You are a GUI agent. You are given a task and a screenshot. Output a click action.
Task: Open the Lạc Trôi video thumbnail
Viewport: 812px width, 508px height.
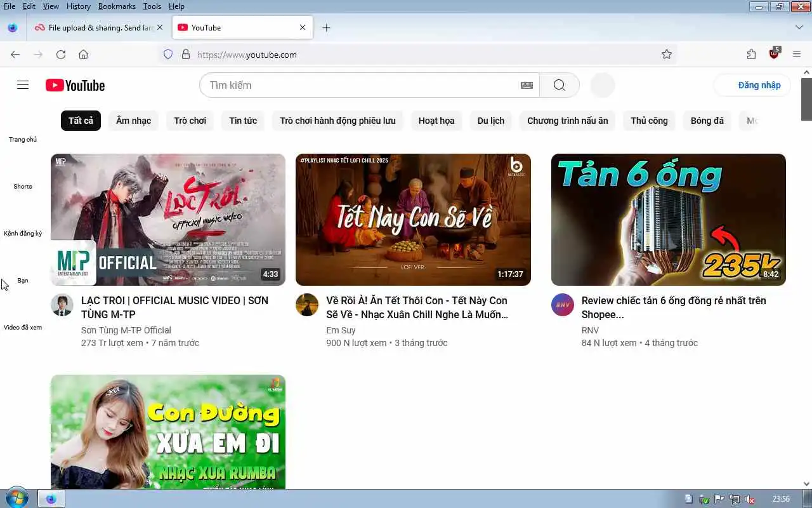(x=168, y=220)
